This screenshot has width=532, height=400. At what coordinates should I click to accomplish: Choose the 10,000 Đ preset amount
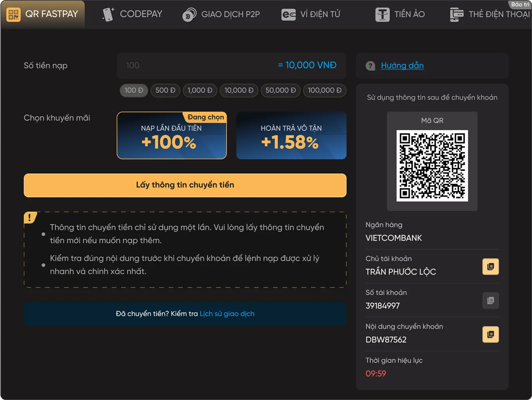click(x=239, y=90)
